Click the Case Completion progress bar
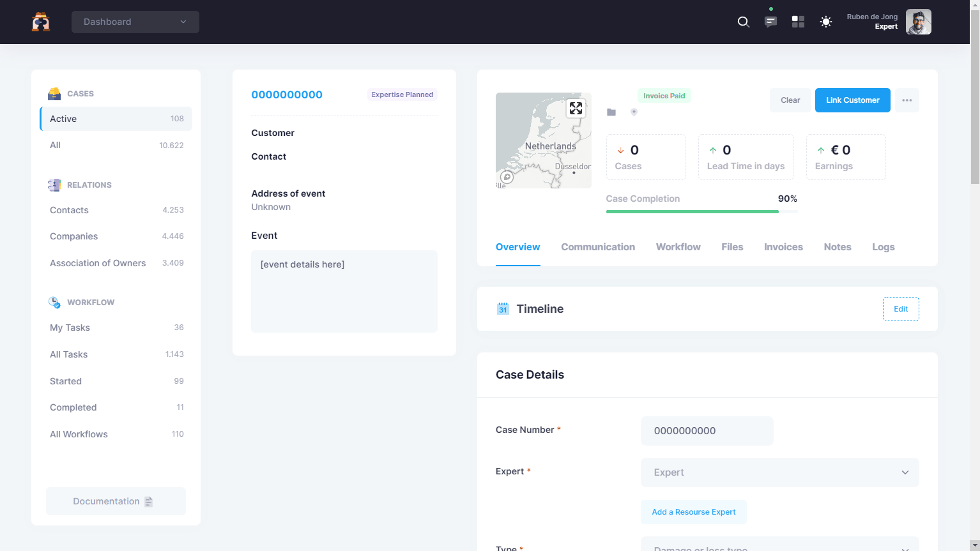This screenshot has height=551, width=980. click(x=701, y=211)
